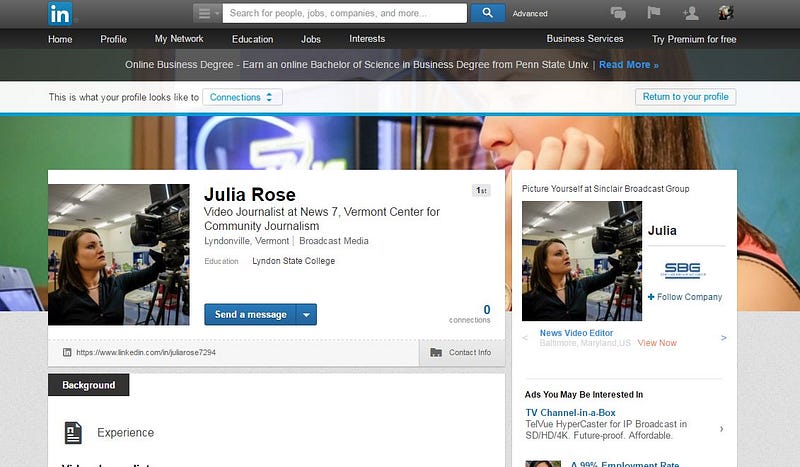Click the add connections icon
This screenshot has width=800, height=467.
point(691,13)
